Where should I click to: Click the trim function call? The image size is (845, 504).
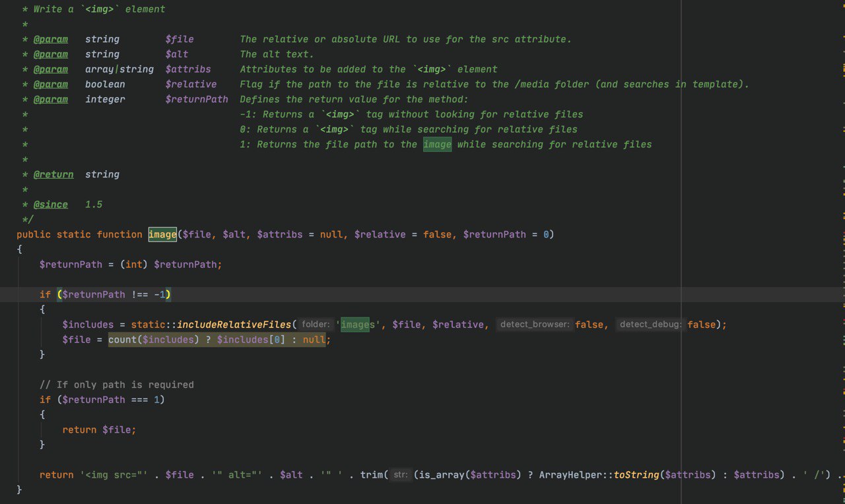pos(372,475)
